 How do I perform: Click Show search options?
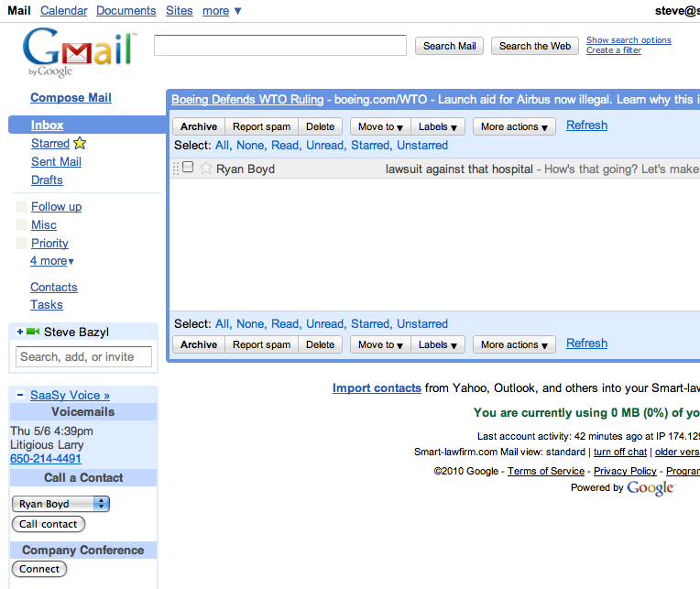tap(629, 40)
